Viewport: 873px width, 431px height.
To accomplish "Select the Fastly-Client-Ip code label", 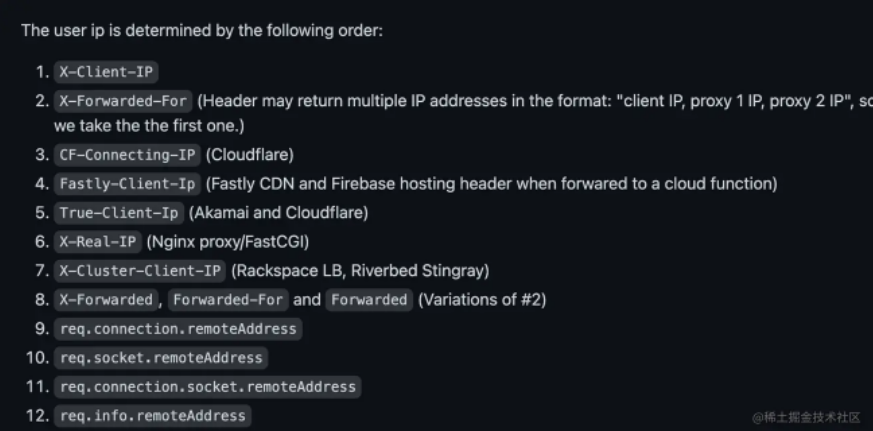I will [x=127, y=184].
